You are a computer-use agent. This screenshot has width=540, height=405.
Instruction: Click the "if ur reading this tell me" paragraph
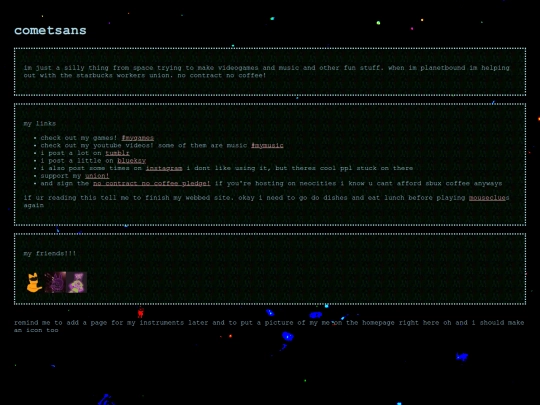pyautogui.click(x=266, y=201)
